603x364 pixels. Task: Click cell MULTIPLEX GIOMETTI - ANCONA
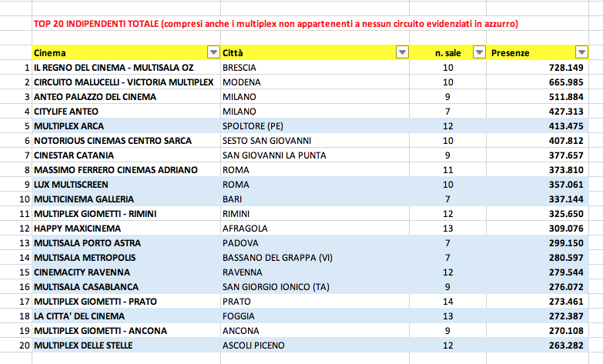(126, 331)
